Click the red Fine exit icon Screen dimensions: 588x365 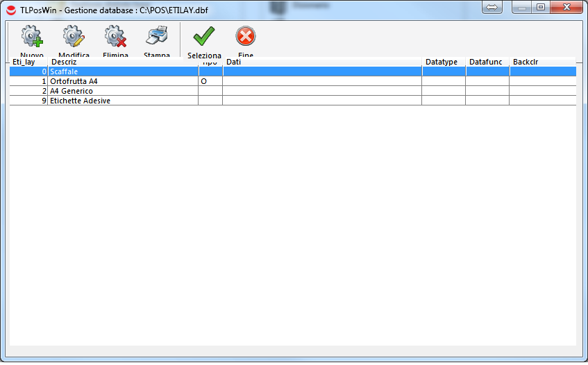(x=246, y=36)
